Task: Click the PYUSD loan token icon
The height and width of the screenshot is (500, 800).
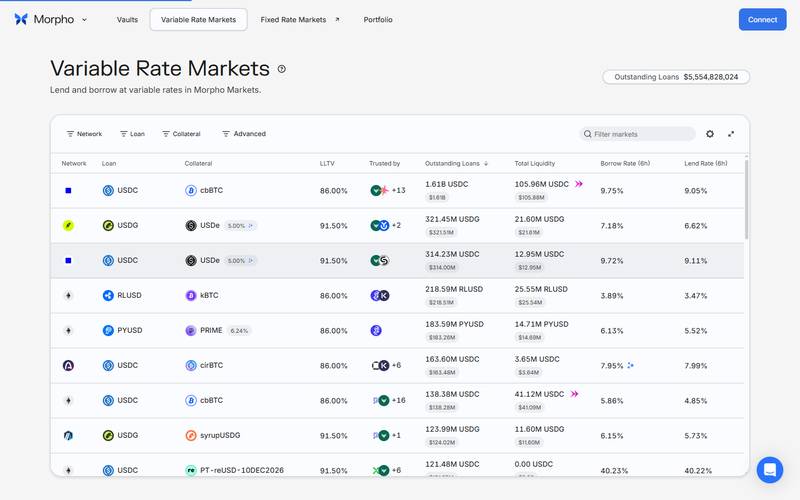Action: point(108,331)
